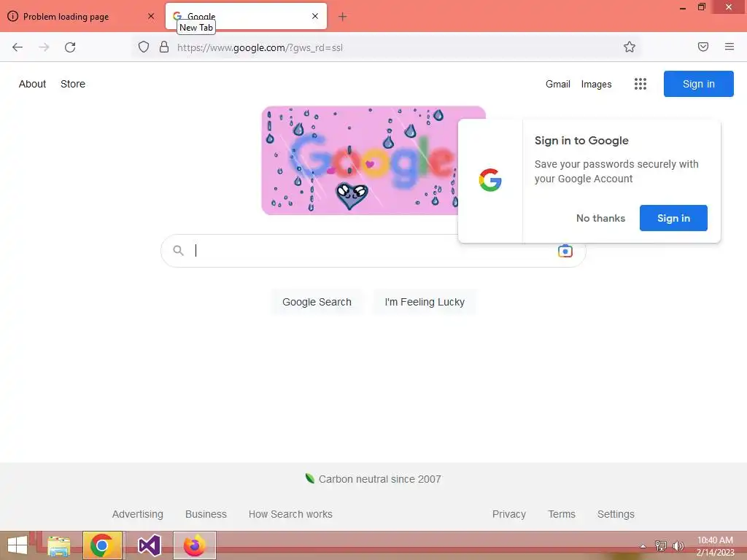
Task: Close the Google tab
Action: [315, 16]
